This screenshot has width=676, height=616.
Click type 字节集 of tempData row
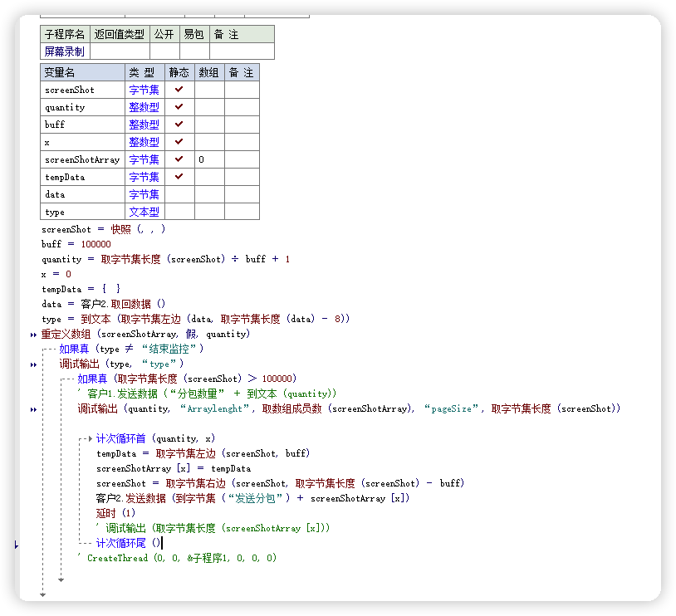point(144,177)
